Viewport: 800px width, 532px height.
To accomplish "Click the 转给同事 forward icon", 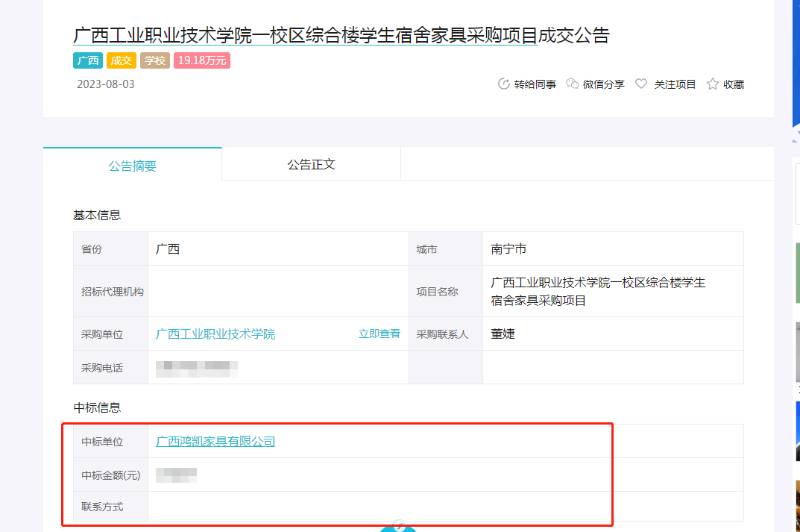I will 504,84.
